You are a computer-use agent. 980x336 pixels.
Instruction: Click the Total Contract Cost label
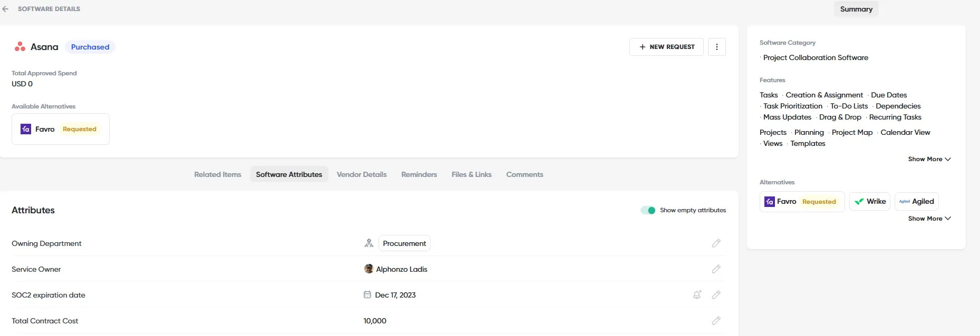point(45,321)
